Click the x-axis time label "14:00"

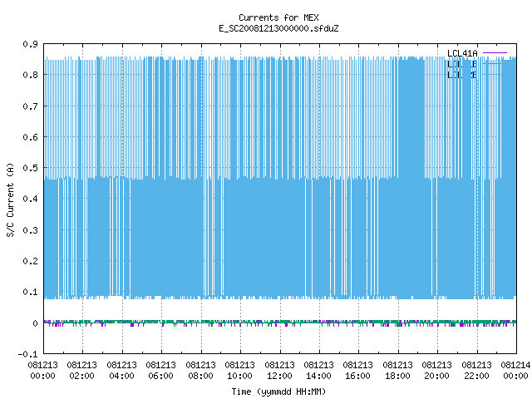[x=318, y=376]
